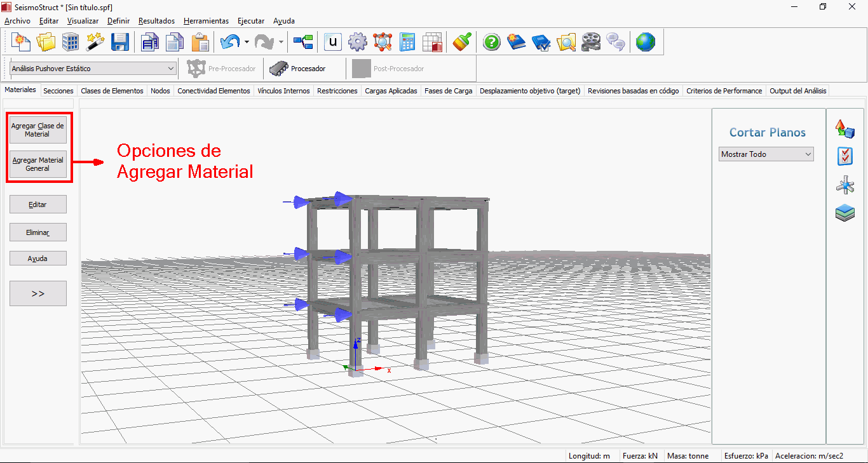Click the globe icon in toolbar
Viewport: 868px width, 463px height.
[645, 43]
